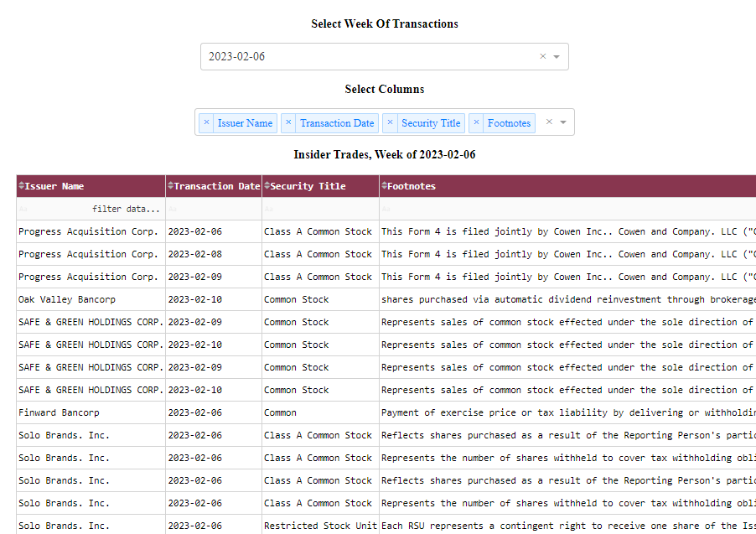Remove the Footnotes column tag
Screen dimensions: 756x534
click(477, 122)
